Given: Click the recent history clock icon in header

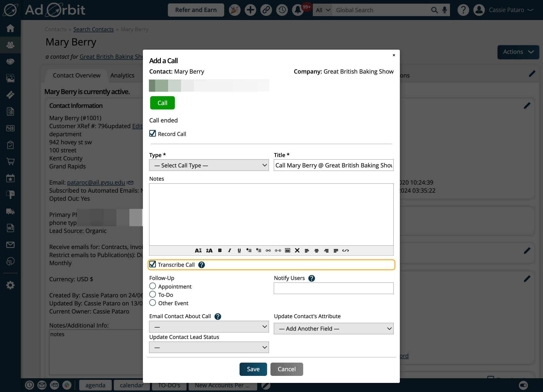Looking at the screenshot, I should (x=282, y=10).
